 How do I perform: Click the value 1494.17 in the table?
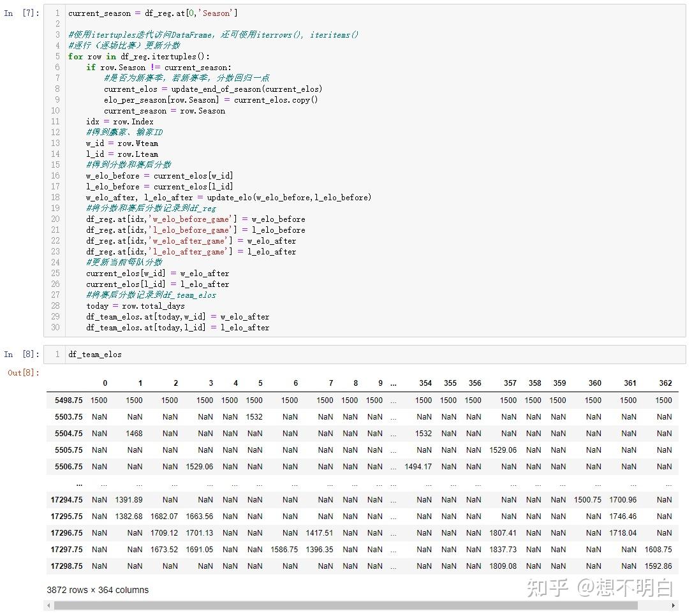pos(420,467)
